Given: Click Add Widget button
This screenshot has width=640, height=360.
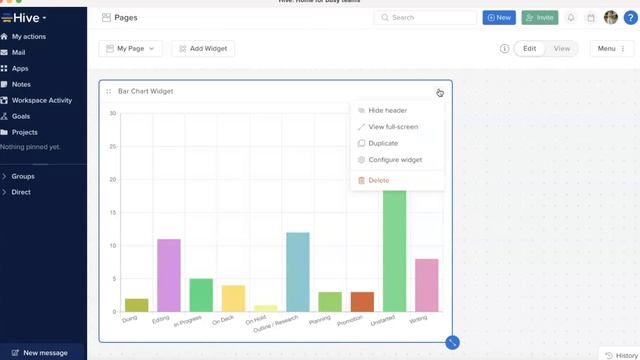Looking at the screenshot, I should coord(203,49).
